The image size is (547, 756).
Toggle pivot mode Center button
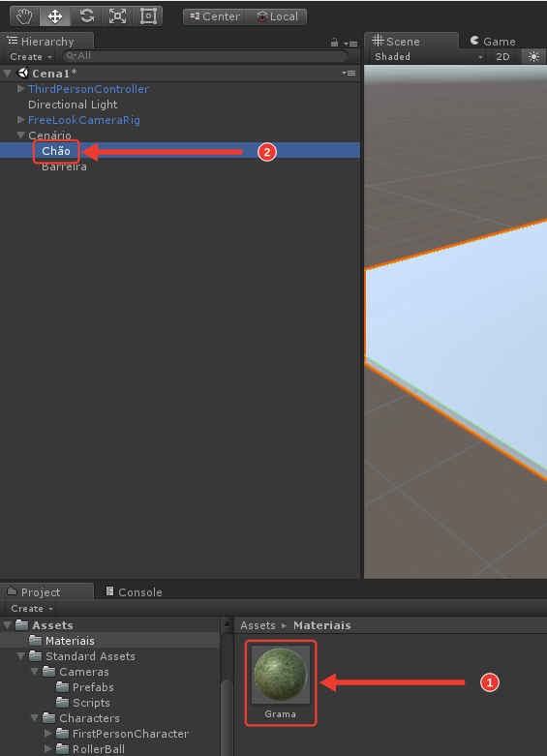coord(215,16)
